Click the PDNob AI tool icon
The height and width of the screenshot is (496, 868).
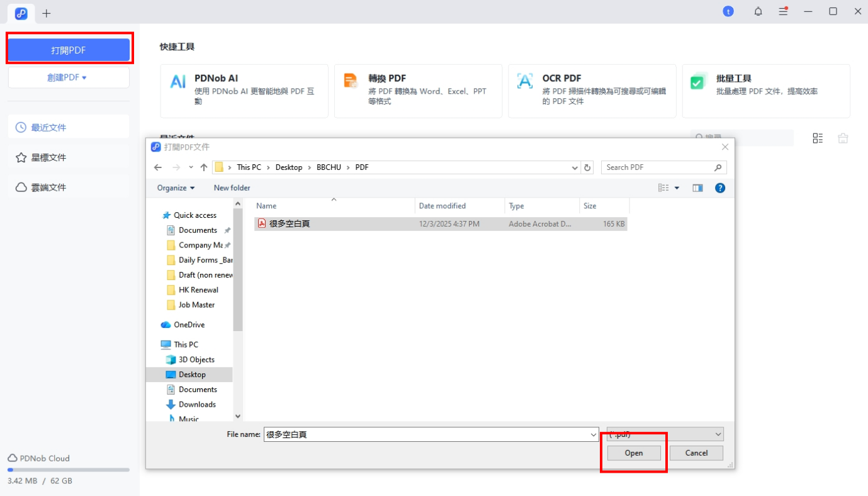click(x=178, y=82)
